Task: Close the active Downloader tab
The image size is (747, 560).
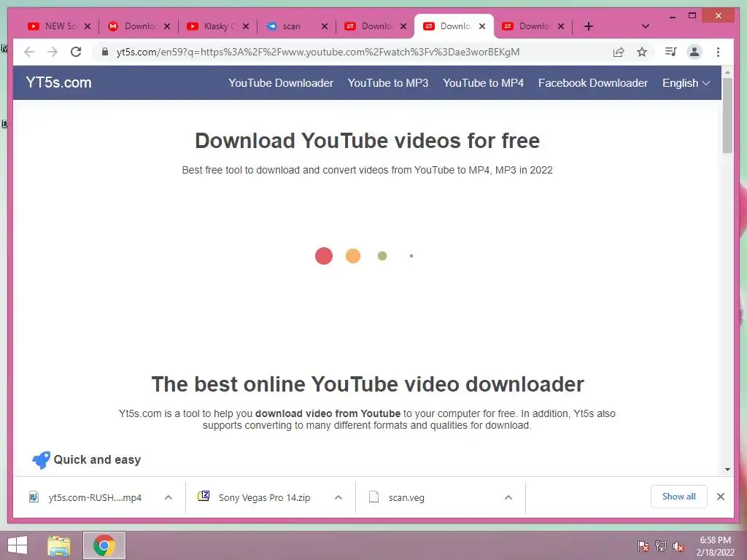Action: pyautogui.click(x=482, y=26)
